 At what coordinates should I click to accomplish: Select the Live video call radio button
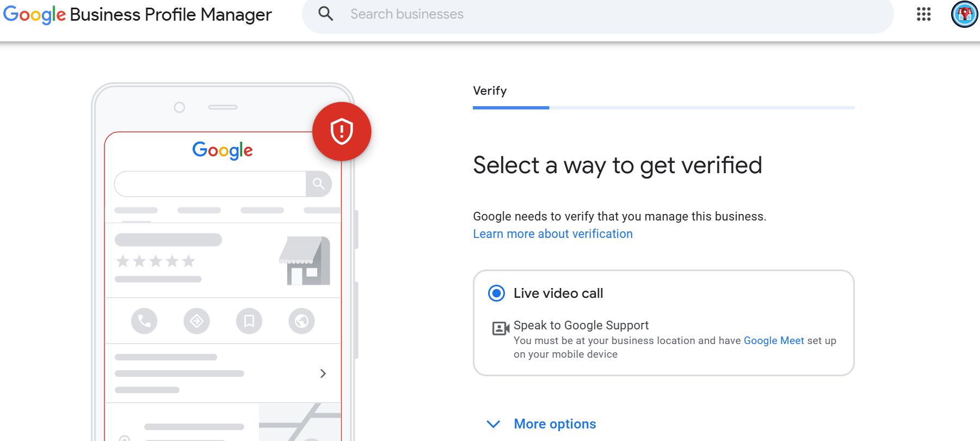(x=496, y=293)
